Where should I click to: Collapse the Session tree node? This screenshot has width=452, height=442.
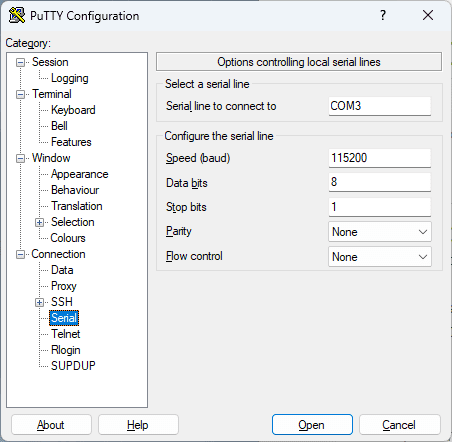click(x=20, y=62)
